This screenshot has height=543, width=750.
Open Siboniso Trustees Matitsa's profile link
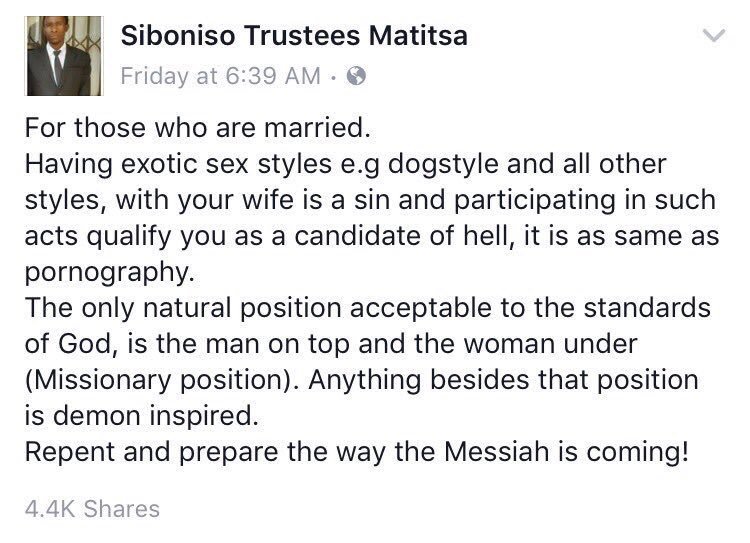(x=294, y=36)
